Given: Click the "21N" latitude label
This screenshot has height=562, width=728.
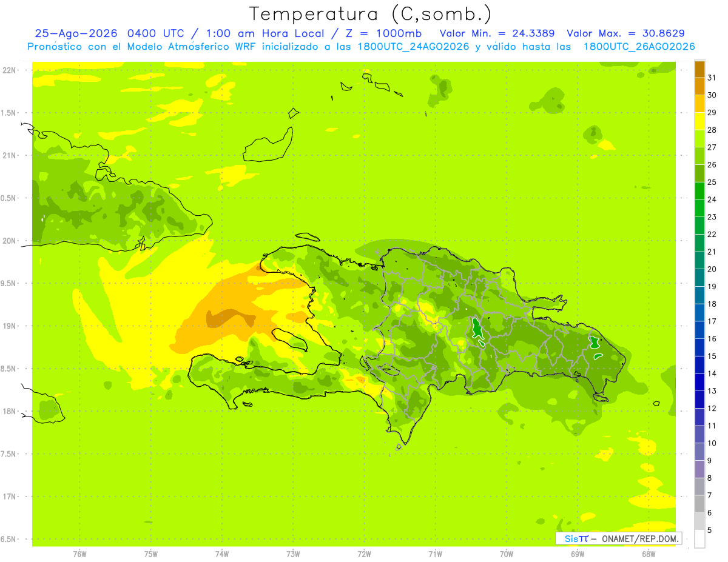Looking at the screenshot, I should pos(9,155).
